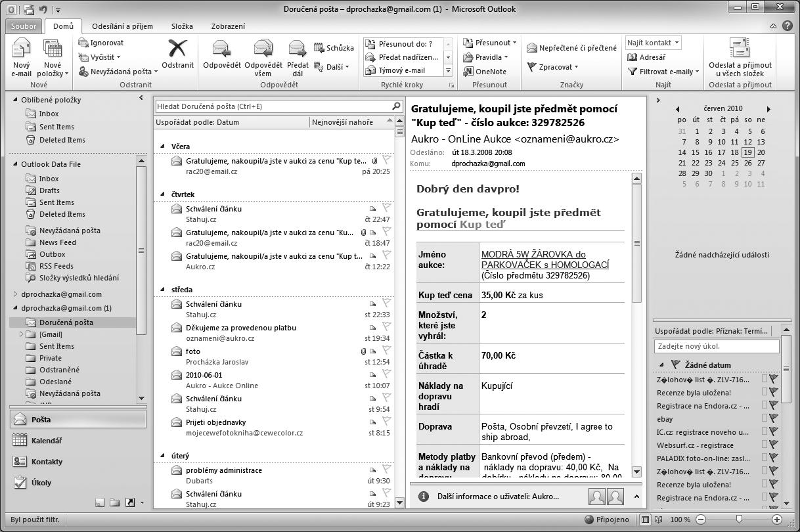The image size is (800, 532).
Task: Create a new e-mail with Nový e-mail
Action: (22, 58)
